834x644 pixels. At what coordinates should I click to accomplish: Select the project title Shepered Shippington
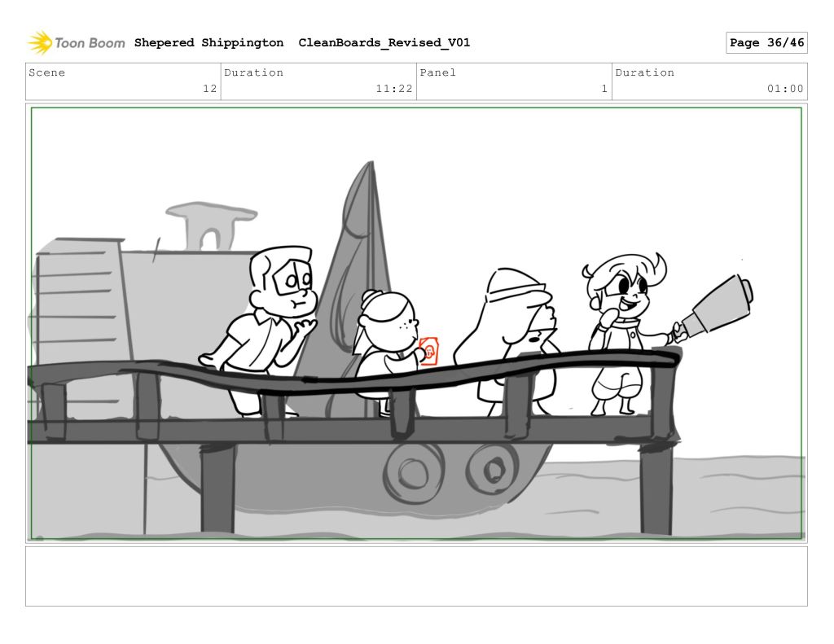pyautogui.click(x=208, y=43)
